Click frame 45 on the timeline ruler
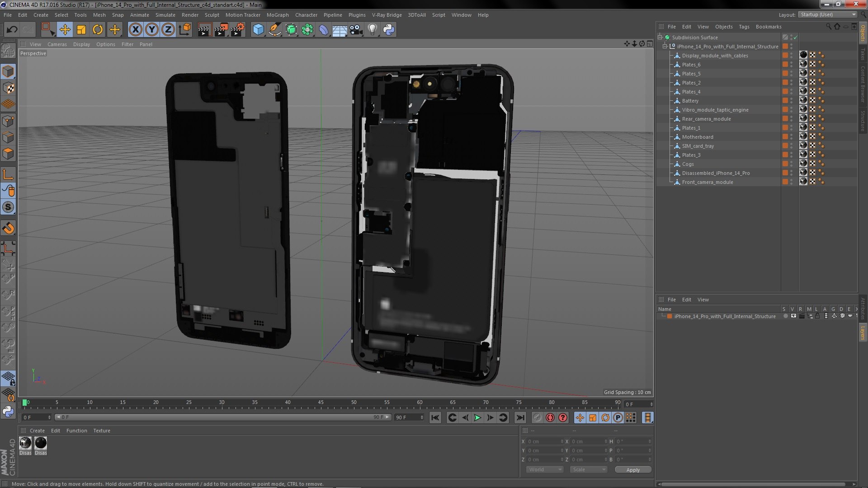This screenshot has width=868, height=488. 321,403
